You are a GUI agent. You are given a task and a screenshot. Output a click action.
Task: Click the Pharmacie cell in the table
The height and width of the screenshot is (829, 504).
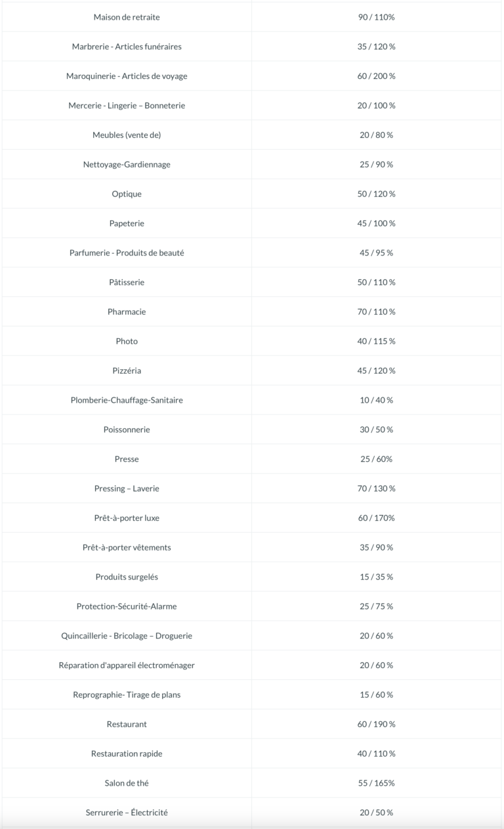pyautogui.click(x=127, y=312)
